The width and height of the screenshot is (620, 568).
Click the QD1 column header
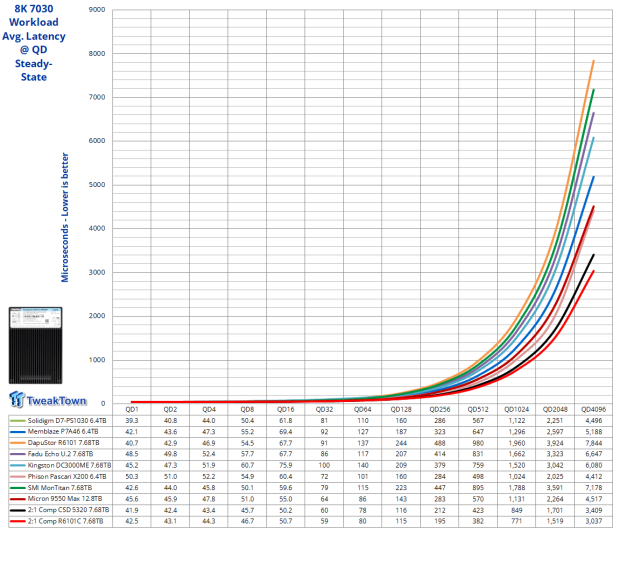pos(132,410)
